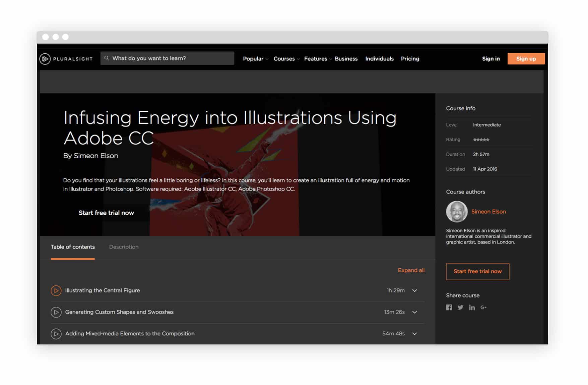588x385 pixels.
Task: Click Start free trial now in hero banner
Action: pyautogui.click(x=106, y=213)
